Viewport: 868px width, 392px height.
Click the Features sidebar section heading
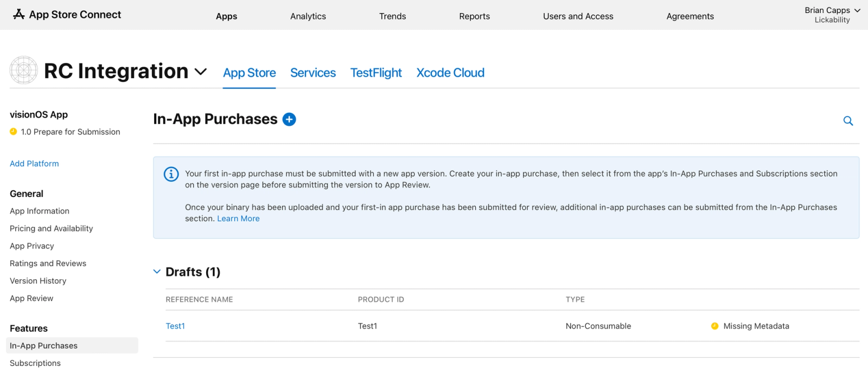point(29,329)
